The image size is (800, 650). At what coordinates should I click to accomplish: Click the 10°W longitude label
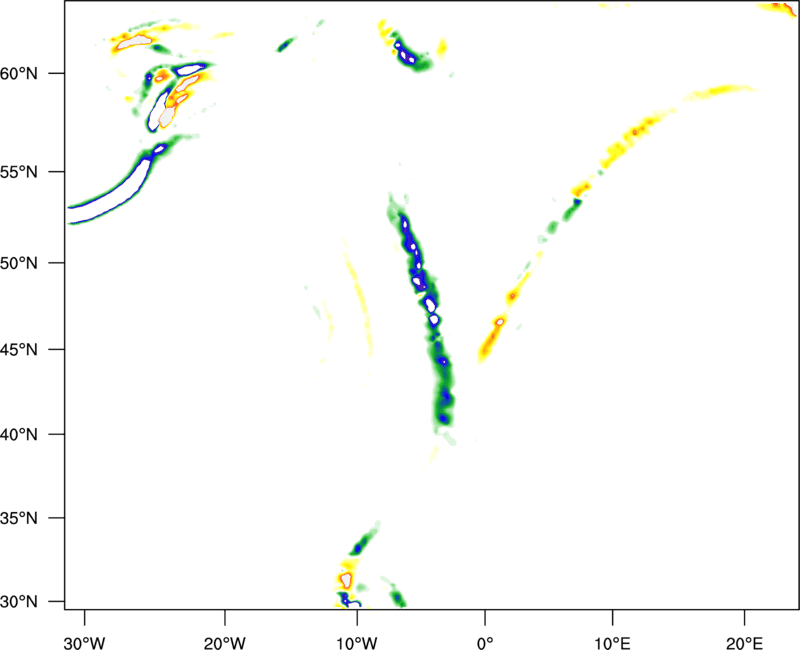pos(357,643)
